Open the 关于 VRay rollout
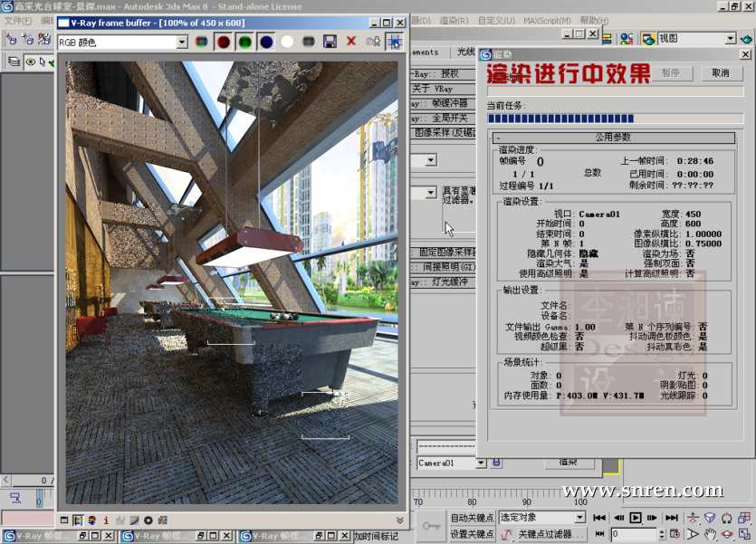Viewport: 756px width, 544px height. 442,89
